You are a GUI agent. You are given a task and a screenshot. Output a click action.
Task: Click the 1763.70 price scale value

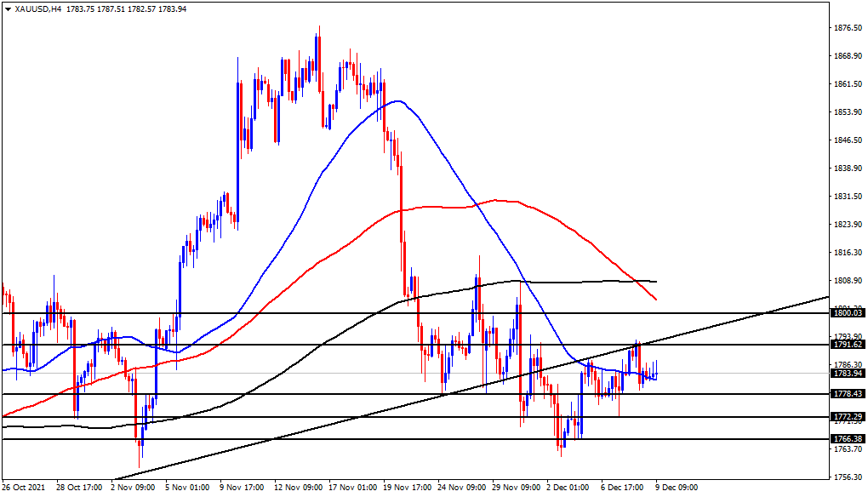pyautogui.click(x=848, y=448)
